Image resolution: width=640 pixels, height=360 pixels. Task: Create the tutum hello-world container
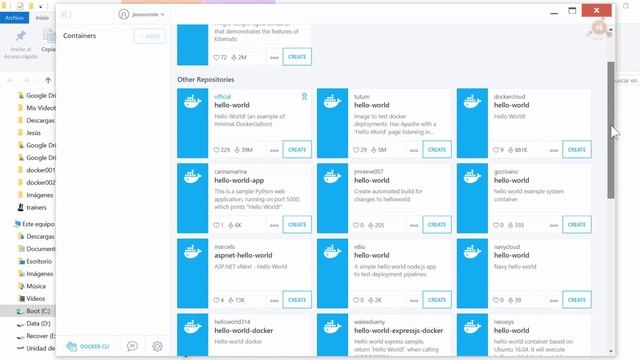point(437,149)
